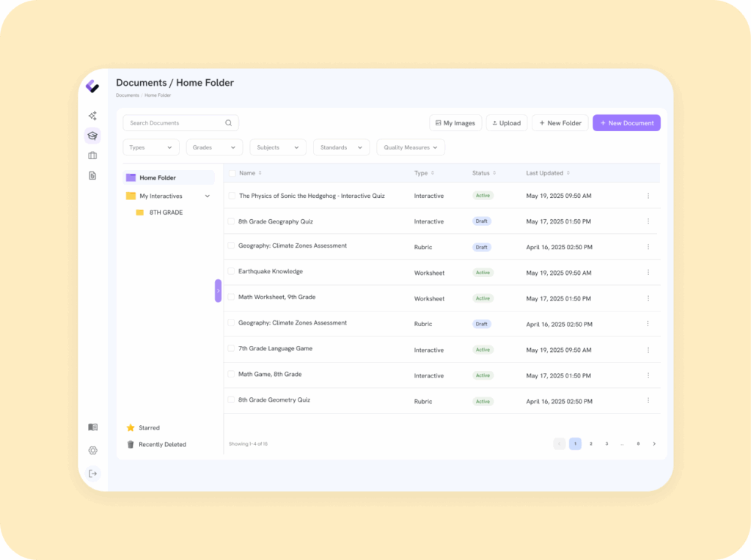Click the Recently Deleted trash item
Viewport: 751px width, 560px height.
162,444
